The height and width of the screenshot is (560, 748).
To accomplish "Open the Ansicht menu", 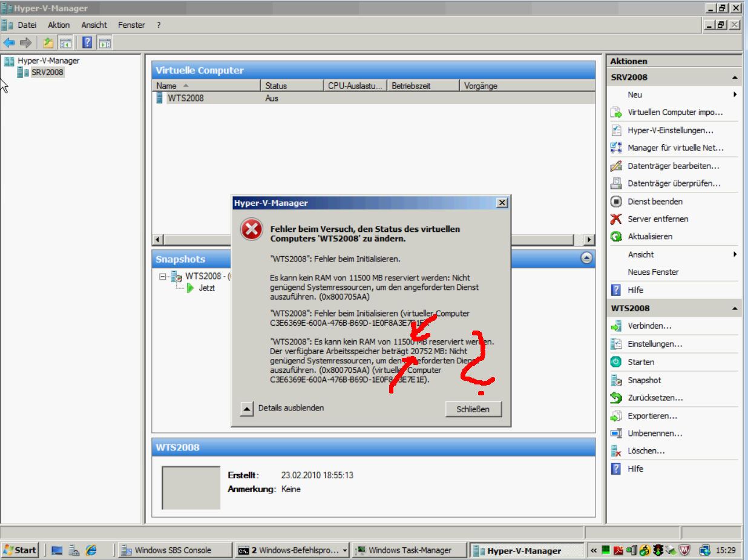I will (x=94, y=25).
